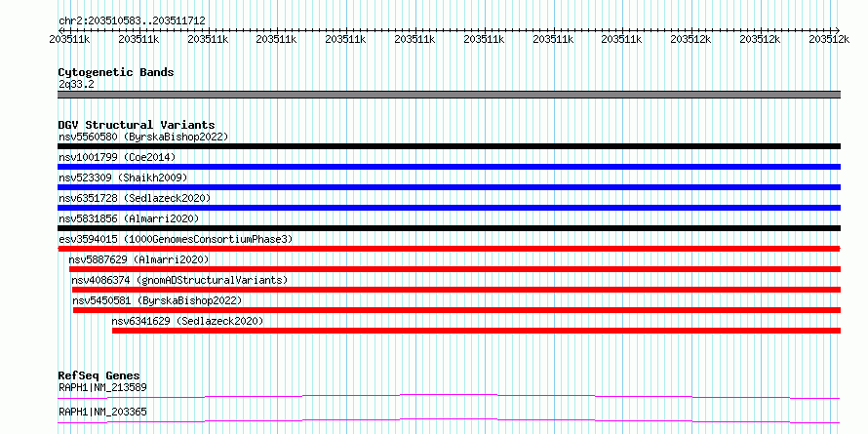Click the magenta line under RAPH1|NM_213589
Image resolution: width=868 pixels, height=434 pixels.
tap(449, 396)
